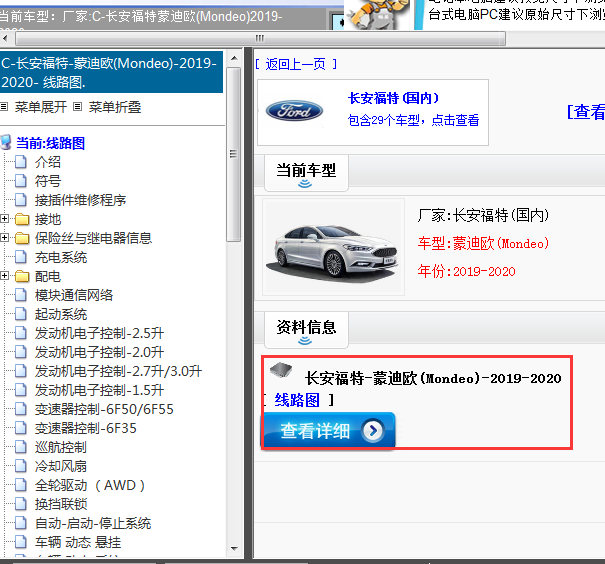
Task: Open 发动机电子控制-2.5升 tree item
Action: point(99,333)
